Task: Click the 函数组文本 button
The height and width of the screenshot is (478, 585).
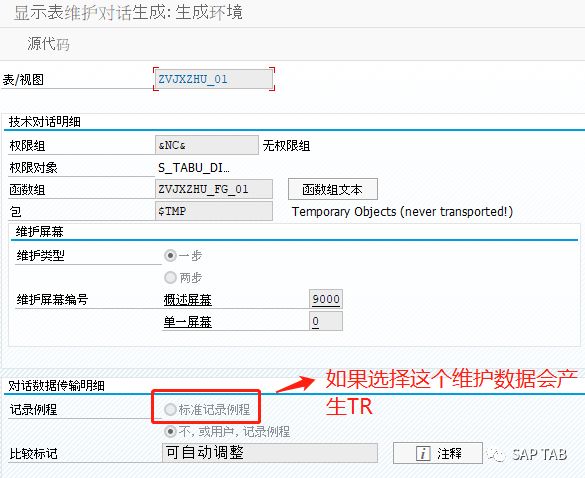Action: pyautogui.click(x=333, y=189)
